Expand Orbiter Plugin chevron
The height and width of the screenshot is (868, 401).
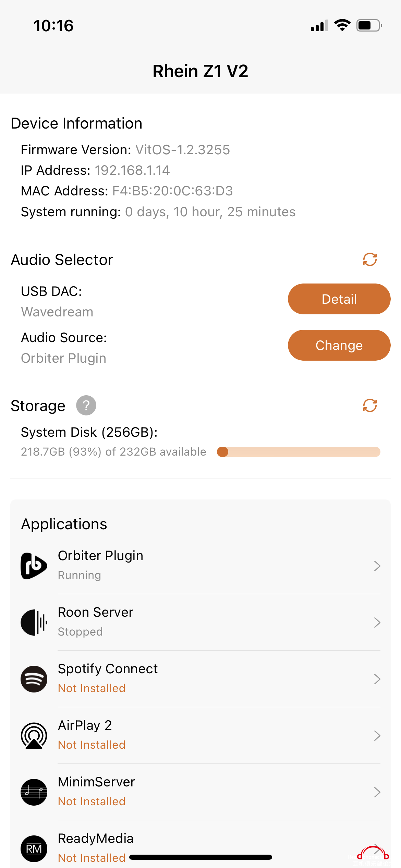[377, 566]
